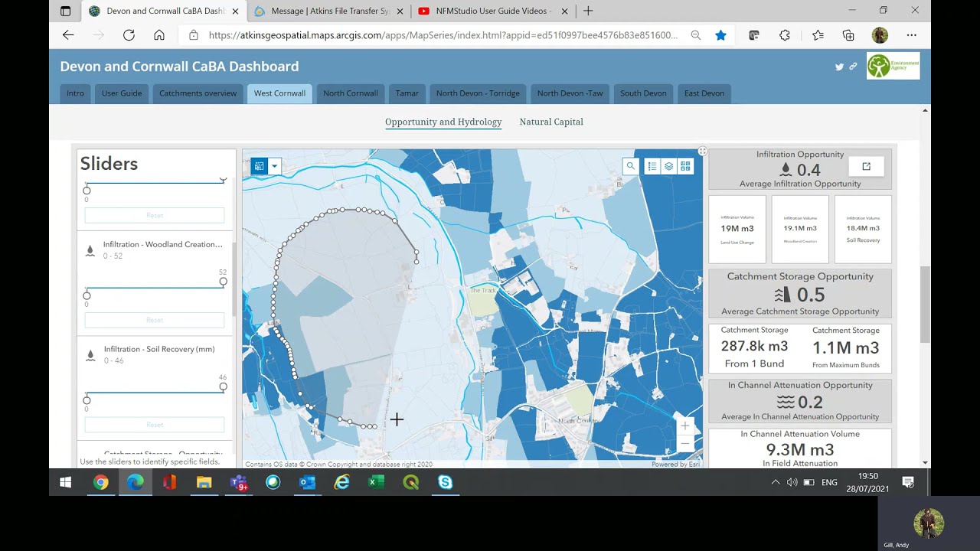The image size is (980, 551).
Task: Open the Windows notification center
Action: (908, 482)
